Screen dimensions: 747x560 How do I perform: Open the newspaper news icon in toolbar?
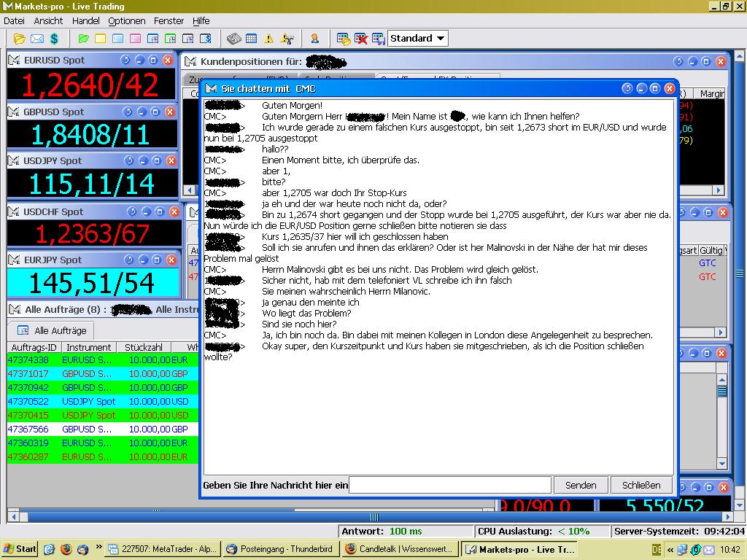tap(233, 39)
